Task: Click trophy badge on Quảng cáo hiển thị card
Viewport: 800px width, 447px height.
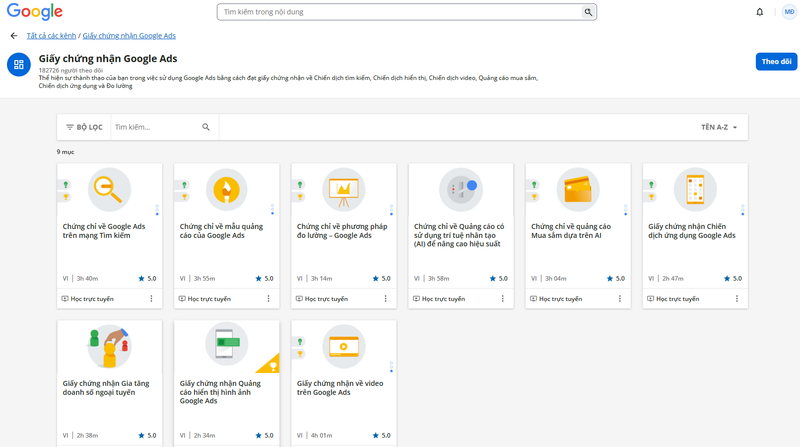Action: click(271, 365)
